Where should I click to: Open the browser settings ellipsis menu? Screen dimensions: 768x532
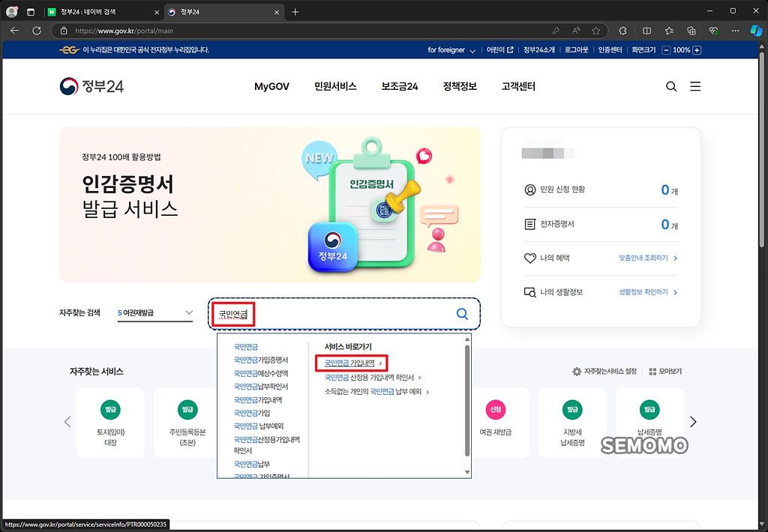coord(735,30)
